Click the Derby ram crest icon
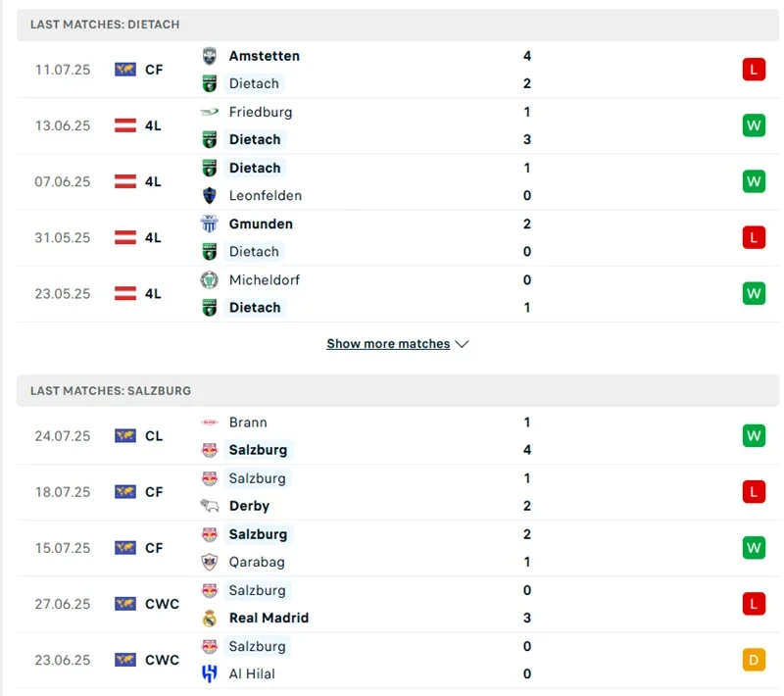The width and height of the screenshot is (784, 696). pyautogui.click(x=209, y=506)
